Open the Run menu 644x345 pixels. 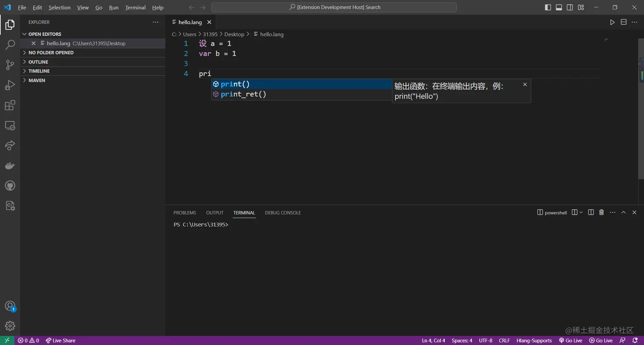114,7
